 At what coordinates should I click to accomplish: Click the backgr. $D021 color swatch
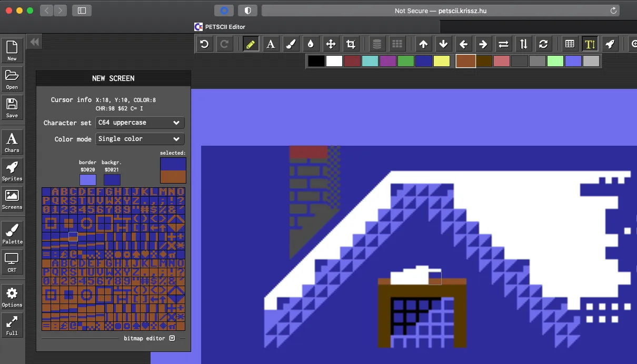pos(112,179)
